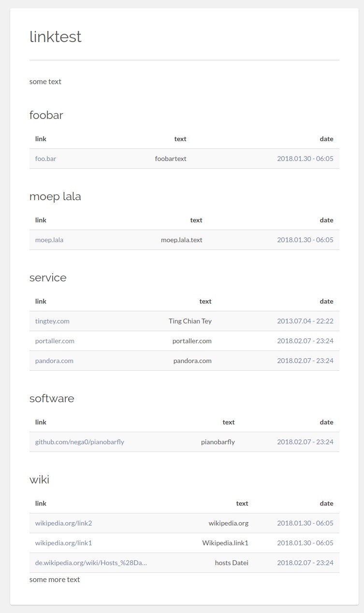Select the software section heading
The height and width of the screenshot is (613, 364).
52,398
